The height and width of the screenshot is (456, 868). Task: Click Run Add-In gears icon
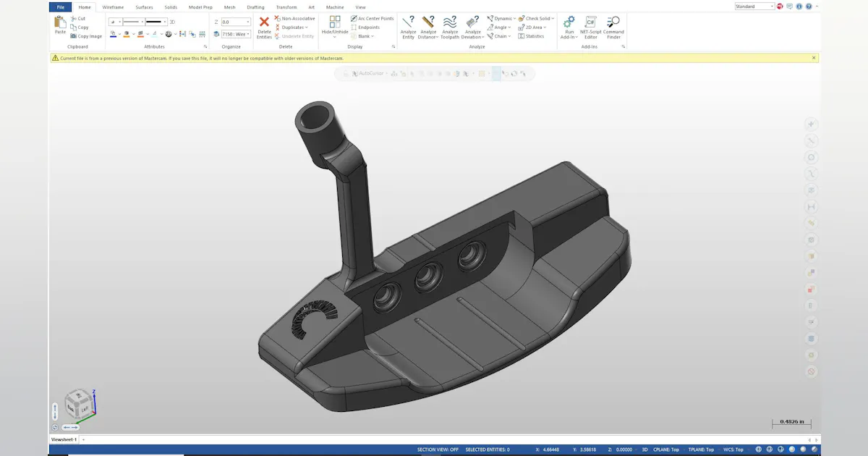[569, 22]
